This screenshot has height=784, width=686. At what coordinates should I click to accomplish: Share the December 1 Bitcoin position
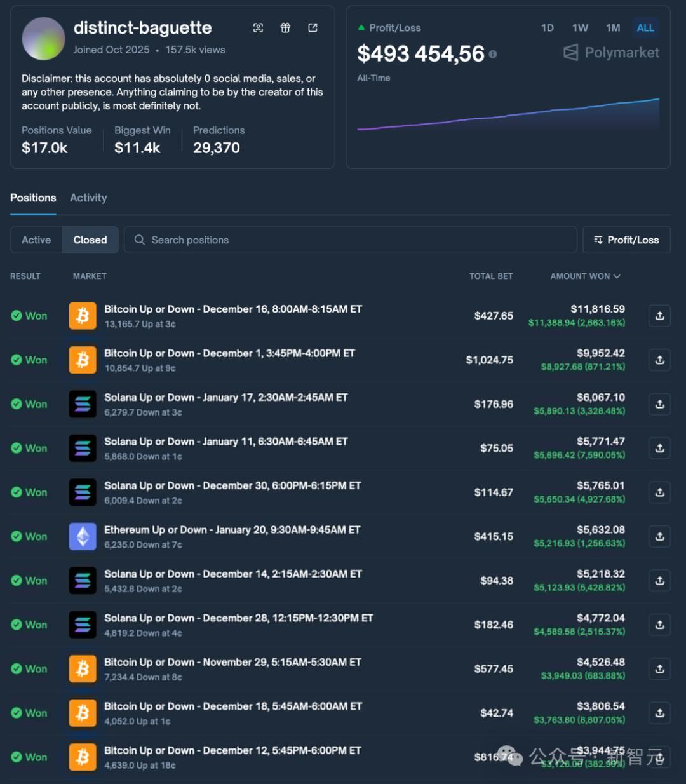659,360
